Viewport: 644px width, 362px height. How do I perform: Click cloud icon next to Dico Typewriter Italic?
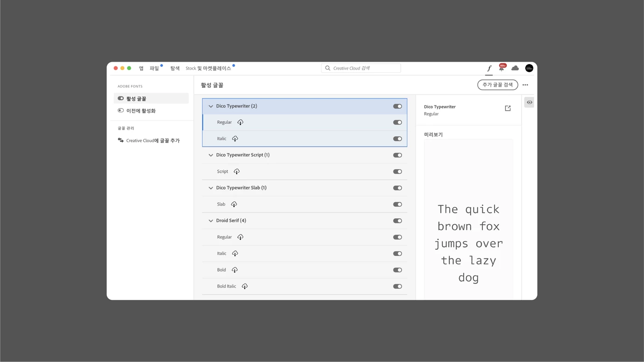pos(235,139)
